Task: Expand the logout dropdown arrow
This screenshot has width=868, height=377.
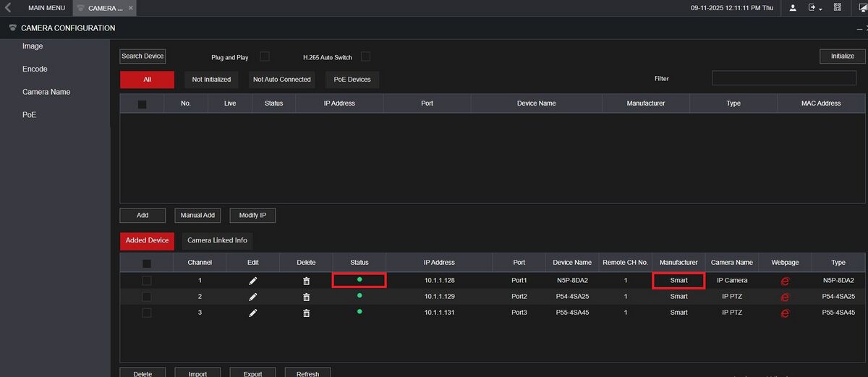Action: point(821,9)
